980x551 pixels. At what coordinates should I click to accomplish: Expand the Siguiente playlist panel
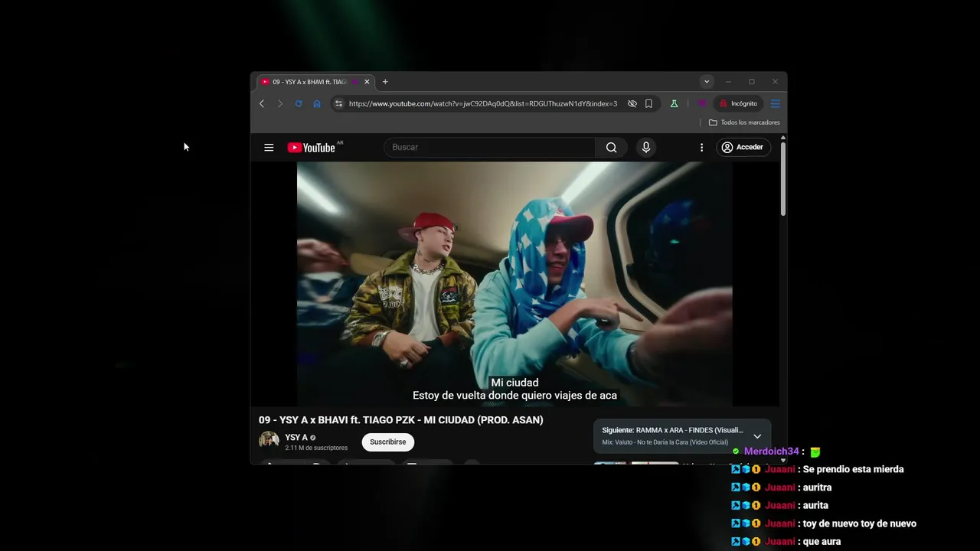click(757, 436)
